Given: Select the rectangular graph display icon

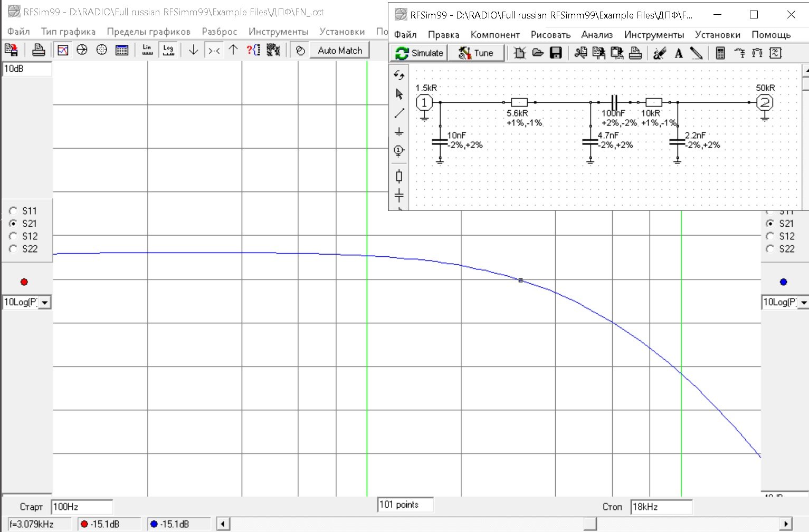Looking at the screenshot, I should coord(63,50).
